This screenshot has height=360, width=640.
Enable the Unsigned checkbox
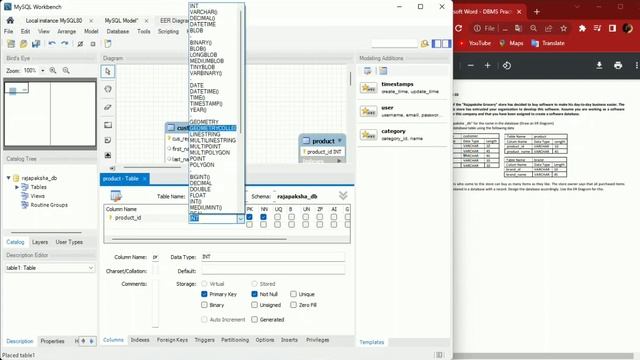click(x=254, y=305)
